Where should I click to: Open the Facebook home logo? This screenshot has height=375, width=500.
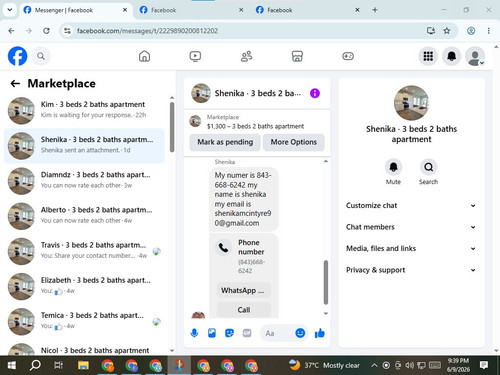pos(17,56)
